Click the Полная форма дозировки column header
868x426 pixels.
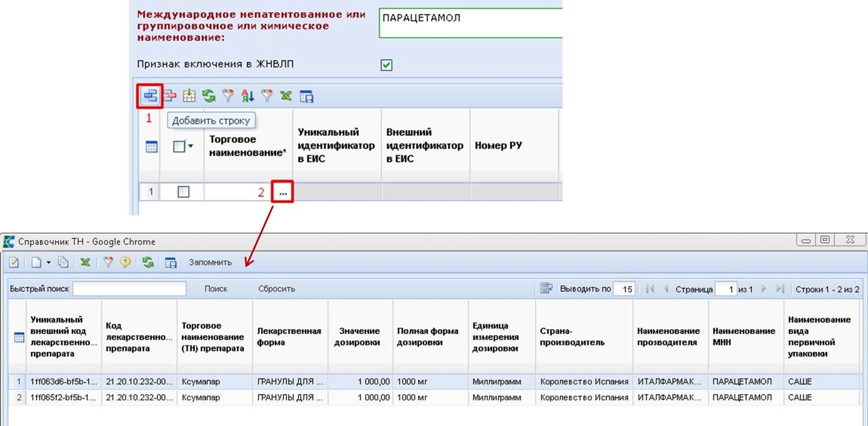click(x=430, y=337)
